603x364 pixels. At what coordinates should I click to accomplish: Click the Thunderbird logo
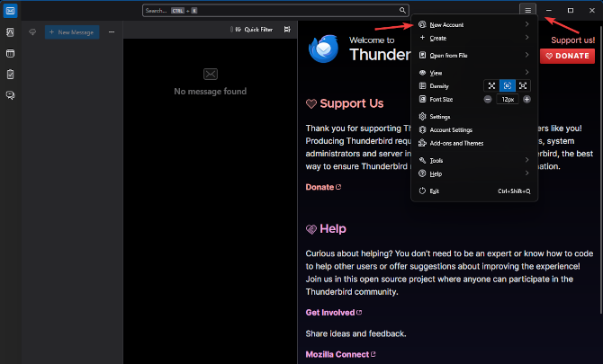[x=323, y=49]
